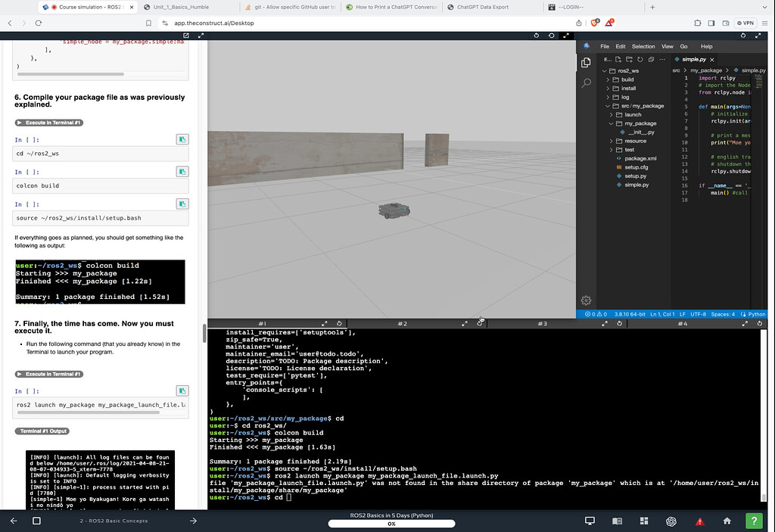Screen dimensions: 775x532
Task: Open the File menu in the IDE
Action: 605,46
